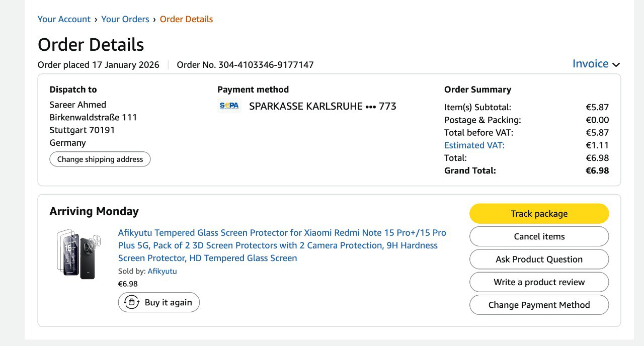644x346 pixels.
Task: Click the Order Details breadcrumb
Action: tap(186, 19)
